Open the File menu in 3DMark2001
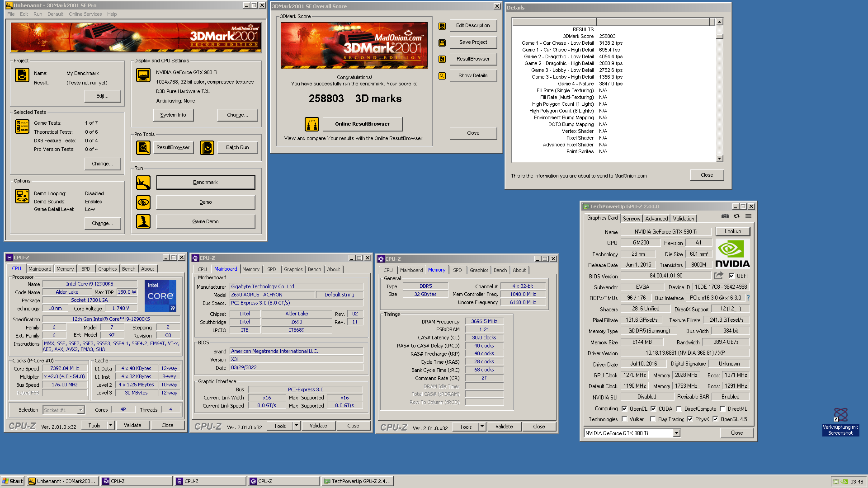The height and width of the screenshot is (488, 868). click(11, 14)
